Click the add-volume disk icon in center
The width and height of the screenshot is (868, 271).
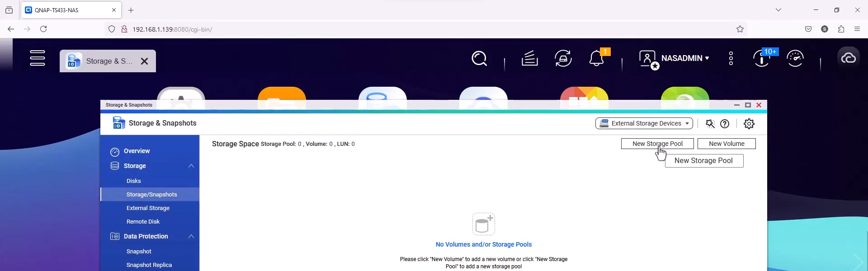coord(484,224)
